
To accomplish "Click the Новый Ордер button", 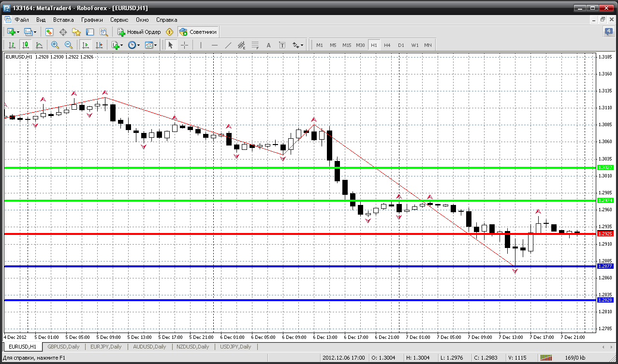I will (139, 32).
